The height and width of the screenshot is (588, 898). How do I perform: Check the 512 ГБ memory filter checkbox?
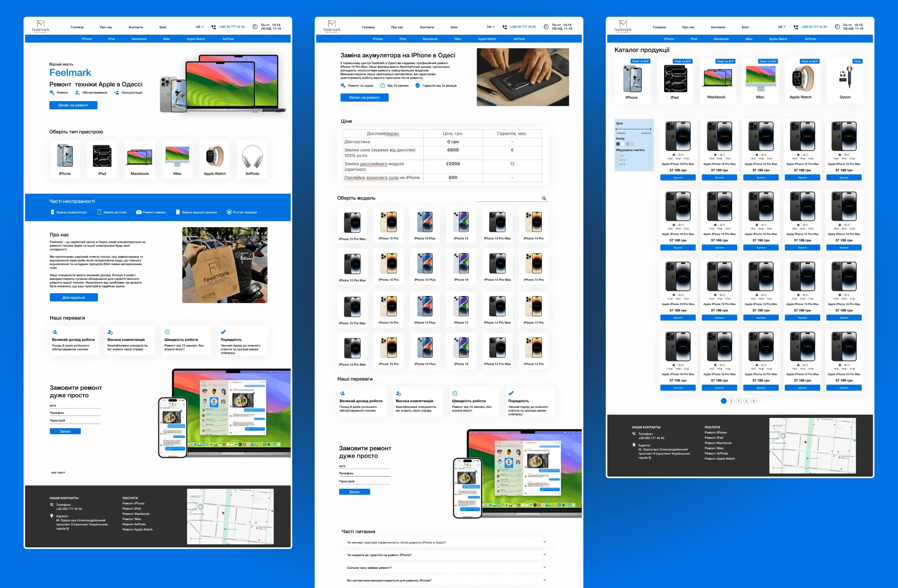[617, 160]
